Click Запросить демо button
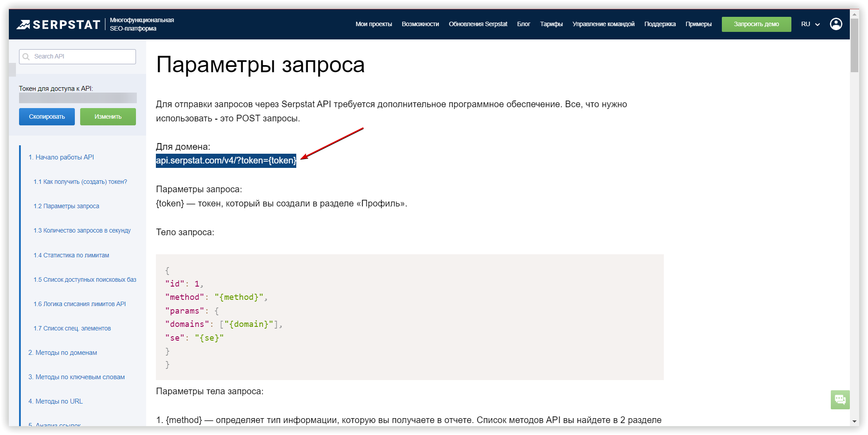Viewport: 868px width, 435px height. (756, 24)
